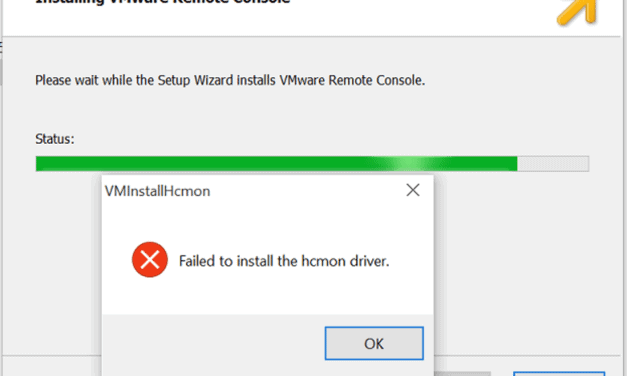Click the red error X icon

[150, 260]
